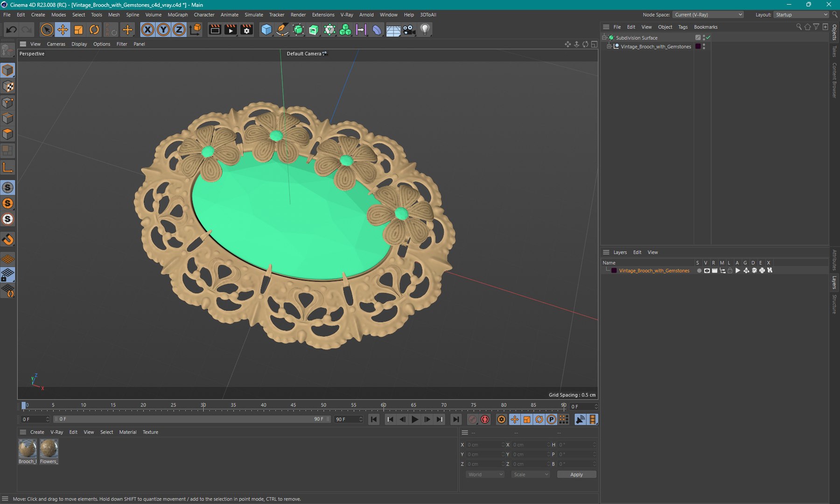This screenshot has width=840, height=504.
Task: Open Material Manager hamburger menu
Action: click(x=23, y=432)
